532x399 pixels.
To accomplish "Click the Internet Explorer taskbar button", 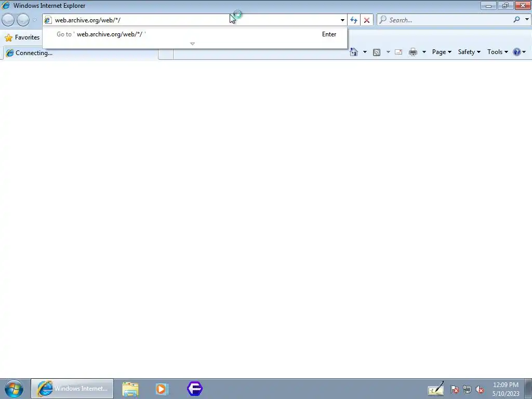I will coord(72,389).
